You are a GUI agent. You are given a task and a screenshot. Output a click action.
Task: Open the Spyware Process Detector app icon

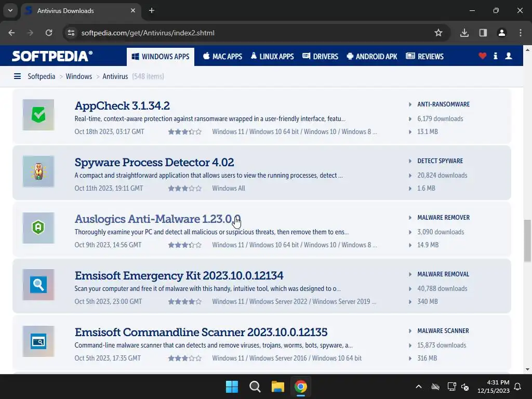(x=38, y=171)
